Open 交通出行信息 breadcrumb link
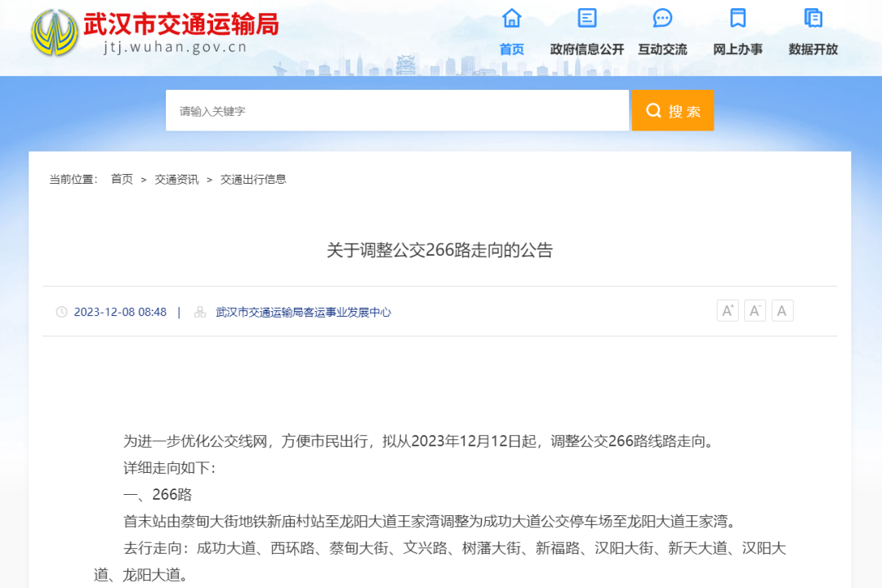 pos(254,179)
